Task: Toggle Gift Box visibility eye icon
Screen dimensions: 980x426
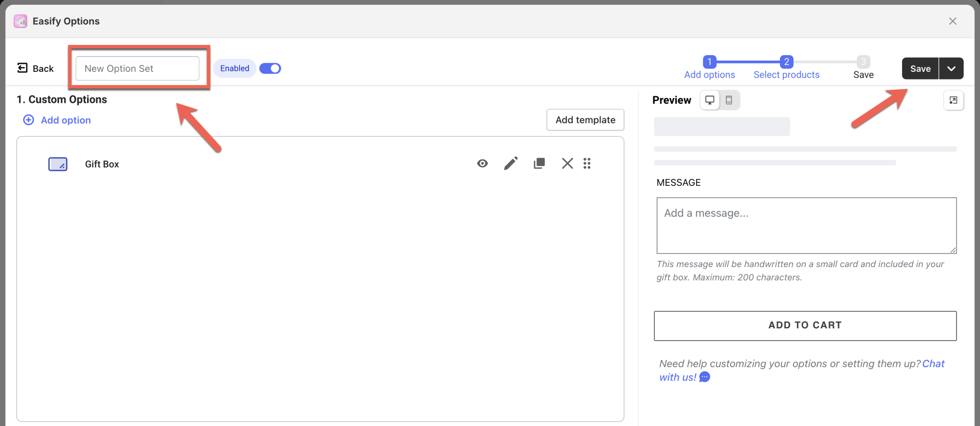Action: tap(482, 164)
